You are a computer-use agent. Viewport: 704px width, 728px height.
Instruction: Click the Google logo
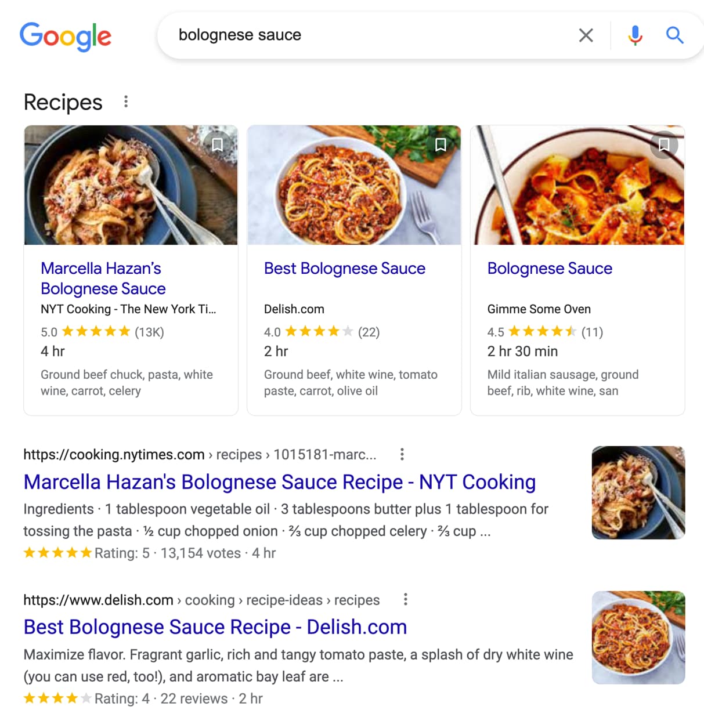point(65,37)
